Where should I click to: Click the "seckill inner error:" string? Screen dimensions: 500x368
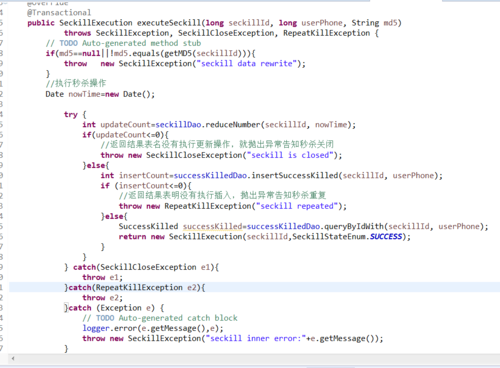[x=256, y=339]
